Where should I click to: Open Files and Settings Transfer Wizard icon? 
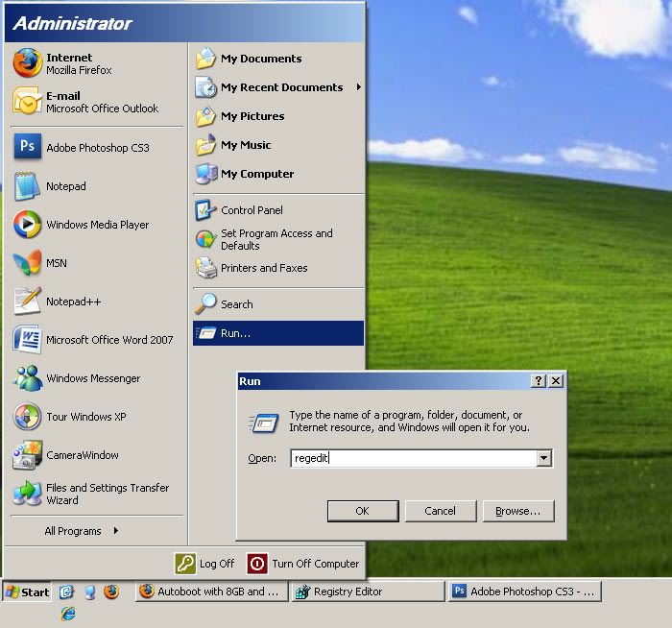point(28,493)
